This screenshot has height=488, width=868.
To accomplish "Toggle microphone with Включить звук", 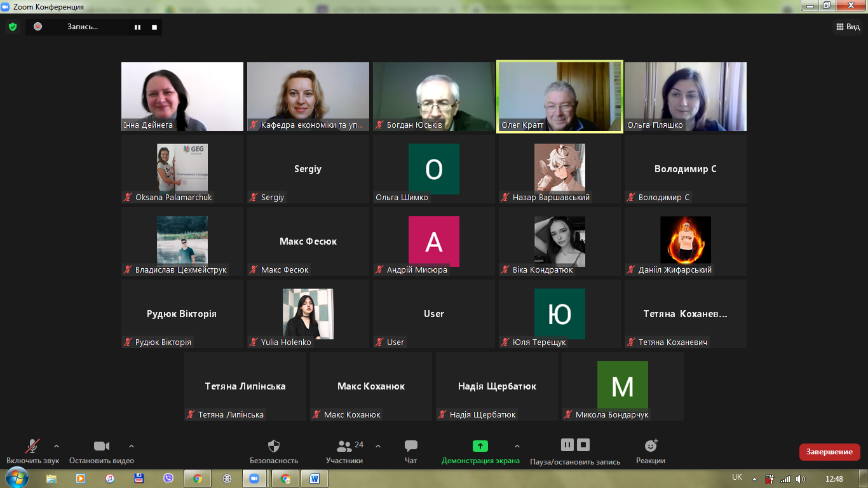I will tap(32, 446).
